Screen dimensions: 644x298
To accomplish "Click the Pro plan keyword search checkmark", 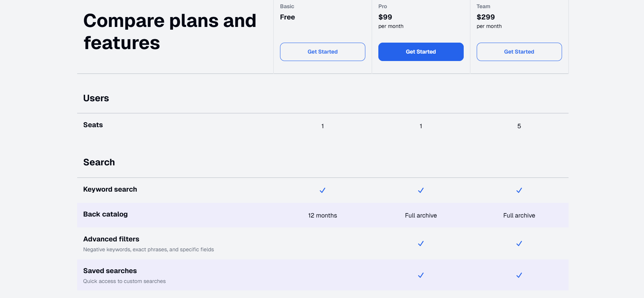I will pos(421,190).
